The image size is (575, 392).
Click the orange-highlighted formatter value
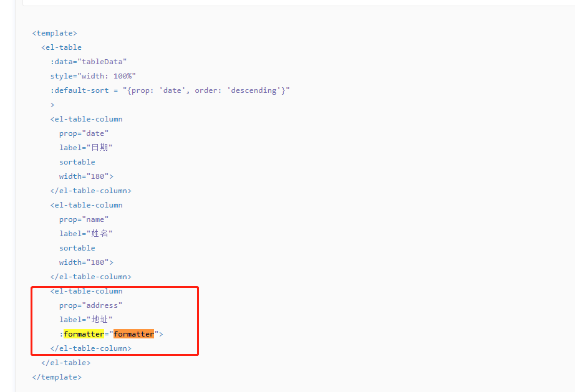click(x=134, y=333)
